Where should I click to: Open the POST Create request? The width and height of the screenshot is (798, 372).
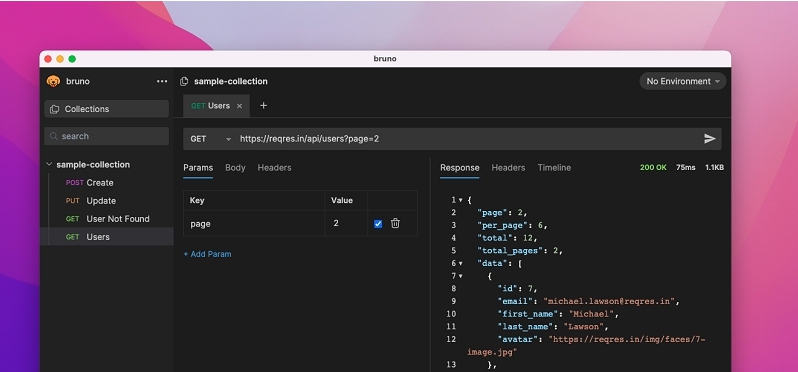(x=90, y=183)
